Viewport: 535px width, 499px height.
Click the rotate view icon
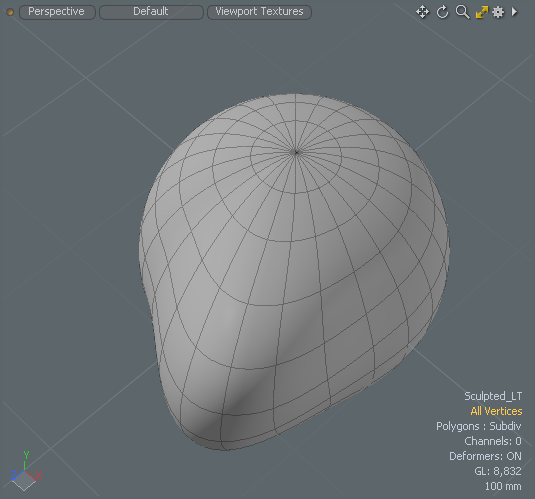(x=443, y=12)
